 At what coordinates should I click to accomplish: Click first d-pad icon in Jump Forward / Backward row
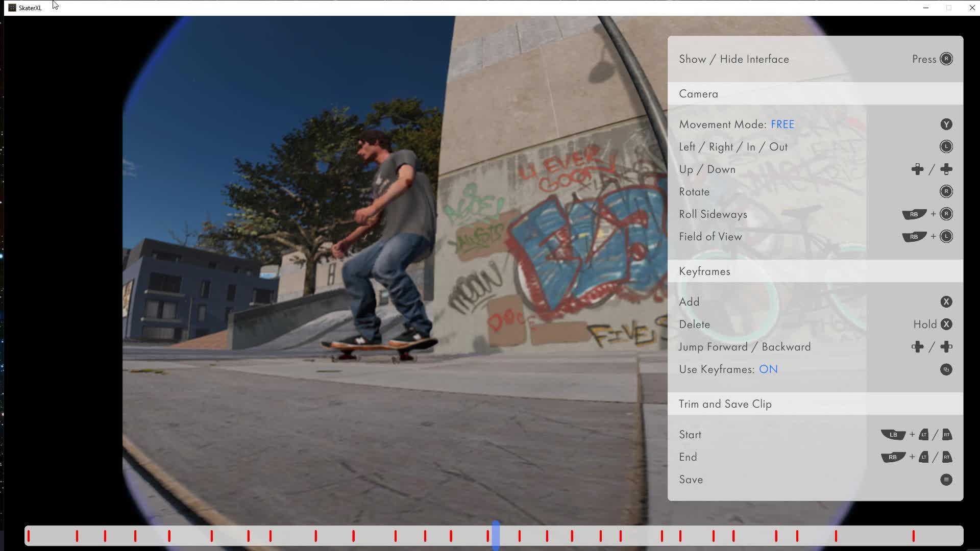point(917,347)
